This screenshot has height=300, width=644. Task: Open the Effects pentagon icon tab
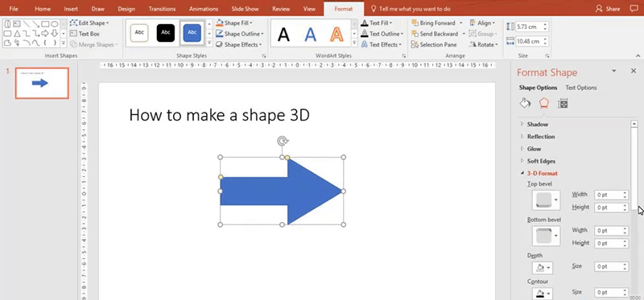[x=544, y=104]
